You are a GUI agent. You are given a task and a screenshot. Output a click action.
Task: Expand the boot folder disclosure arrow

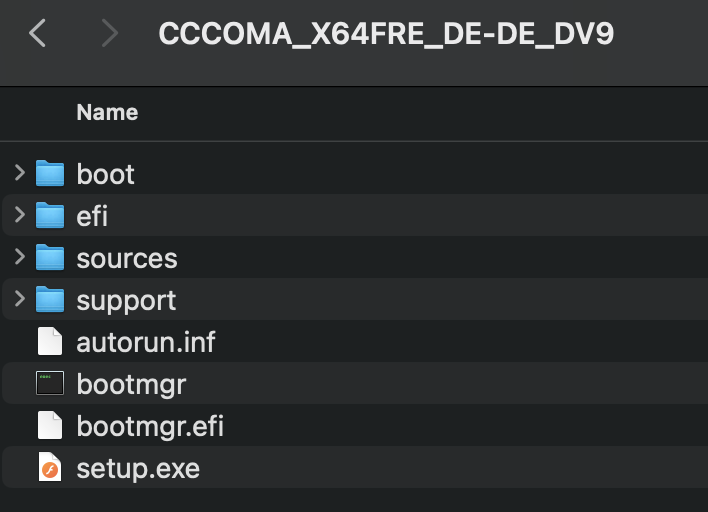coord(19,174)
